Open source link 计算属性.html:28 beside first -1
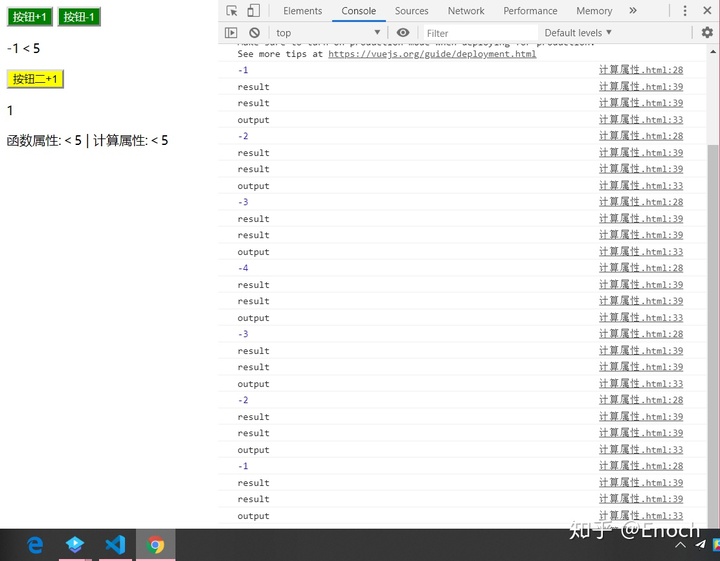Screen dimensions: 720x561 click(x=641, y=70)
